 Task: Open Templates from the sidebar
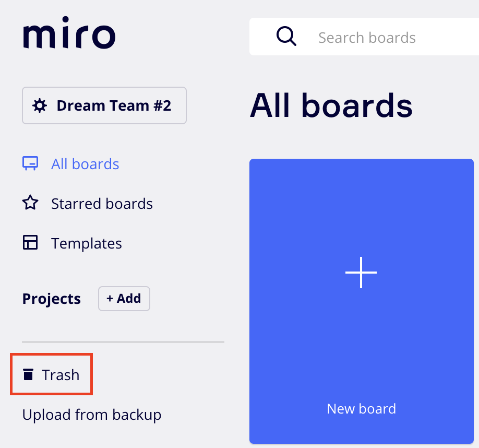(86, 243)
